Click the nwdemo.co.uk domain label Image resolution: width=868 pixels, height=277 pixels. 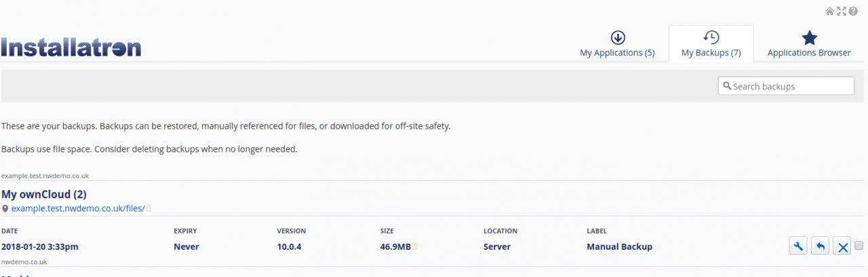24,261
